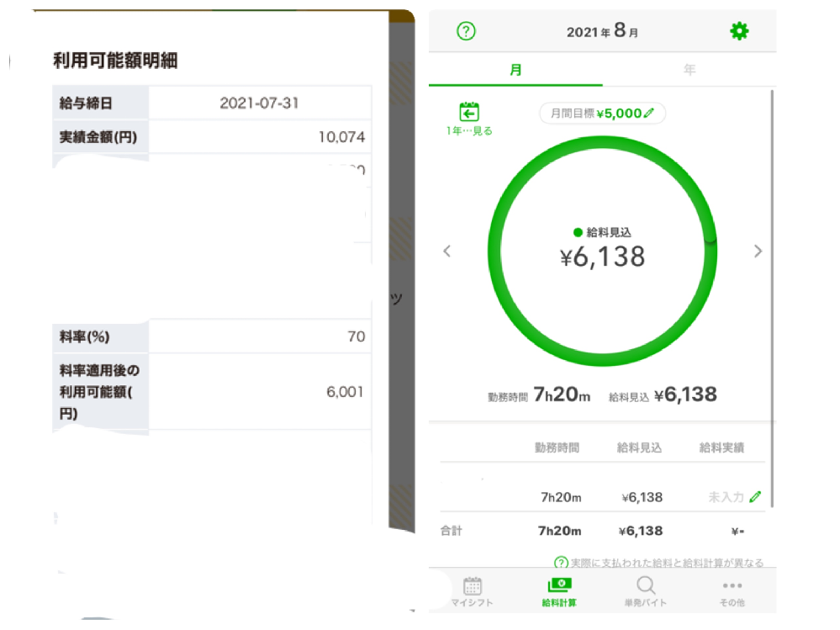The width and height of the screenshot is (840, 630).
Task: Open マイシフト calendar icon
Action: [x=472, y=585]
